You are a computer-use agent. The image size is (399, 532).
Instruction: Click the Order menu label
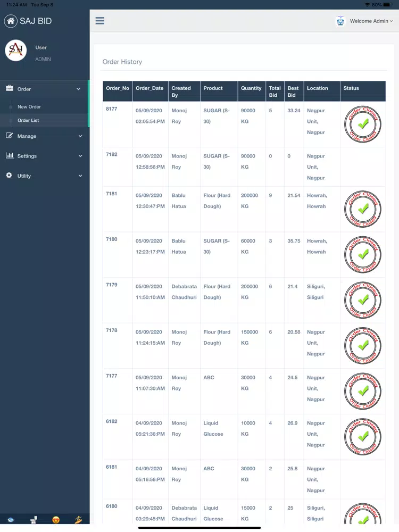[24, 89]
